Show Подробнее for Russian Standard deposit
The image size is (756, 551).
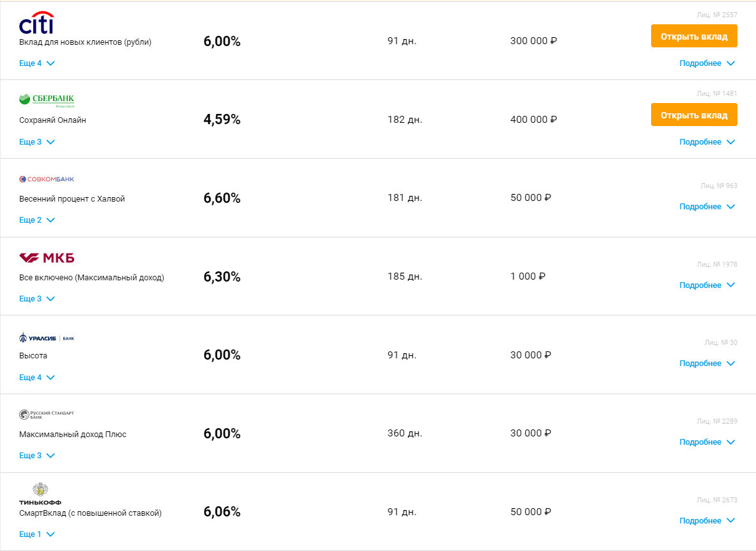click(x=707, y=442)
